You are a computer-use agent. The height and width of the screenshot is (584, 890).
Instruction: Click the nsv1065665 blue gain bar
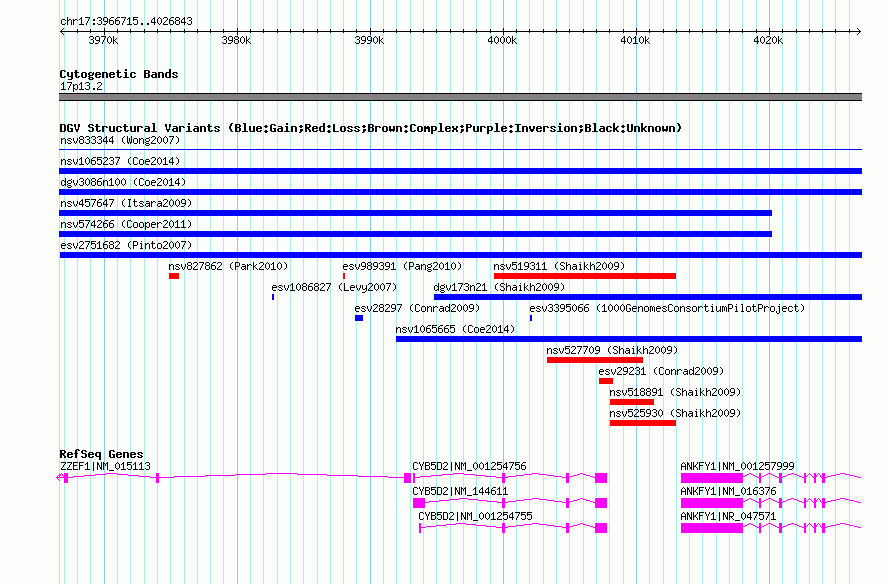tap(629, 339)
